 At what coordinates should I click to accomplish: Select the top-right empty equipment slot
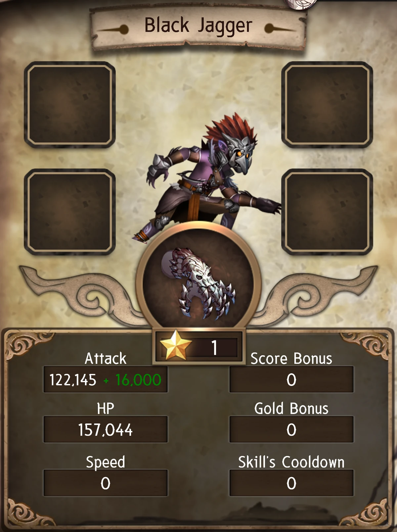327,105
